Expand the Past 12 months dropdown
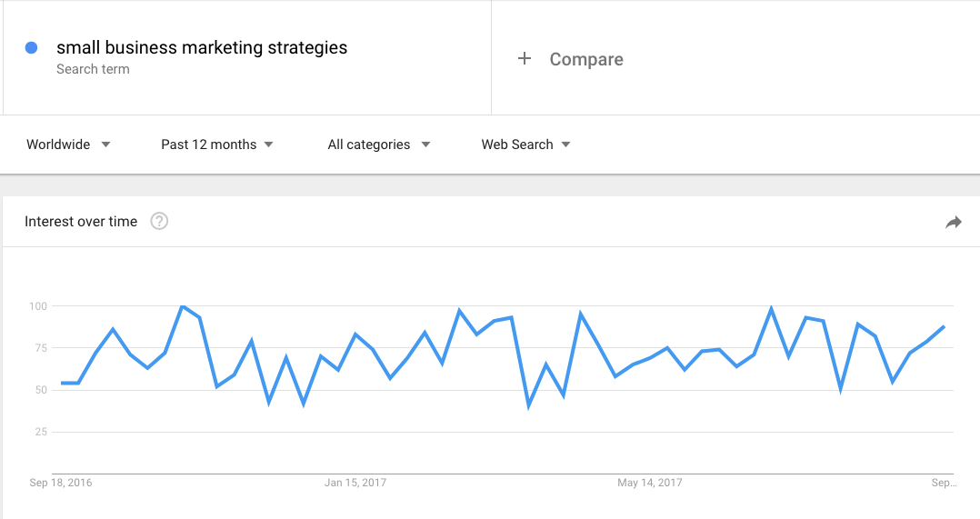 (x=217, y=145)
